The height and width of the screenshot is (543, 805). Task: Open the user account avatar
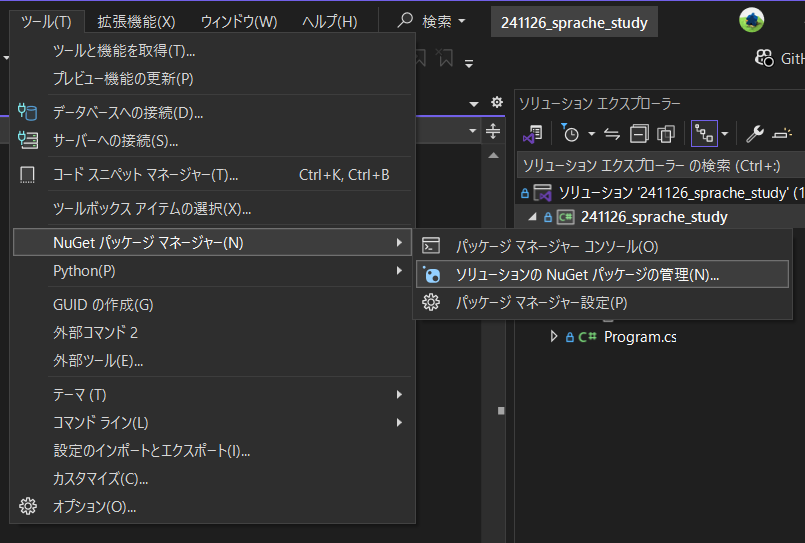click(x=751, y=20)
